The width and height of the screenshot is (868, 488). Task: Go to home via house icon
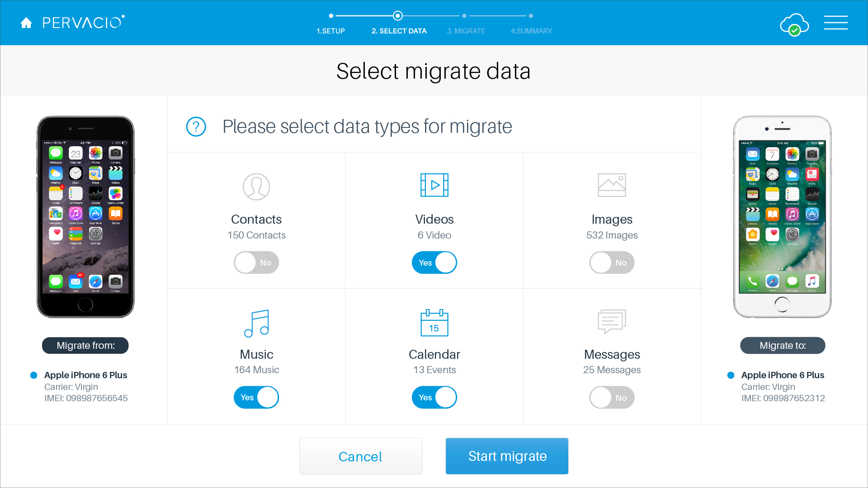coord(26,23)
